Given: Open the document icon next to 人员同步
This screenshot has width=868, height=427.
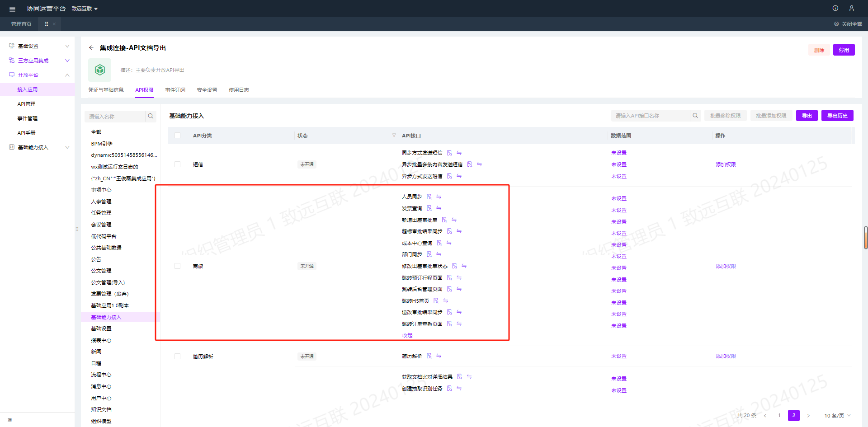Looking at the screenshot, I should (x=429, y=197).
